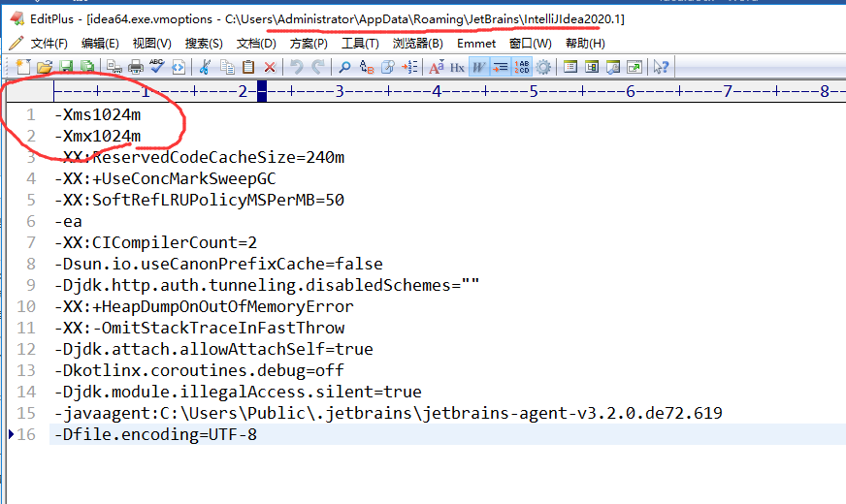Screen dimensions: 846x504
Task: Open the 浏览器(B) menu
Action: pos(417,43)
